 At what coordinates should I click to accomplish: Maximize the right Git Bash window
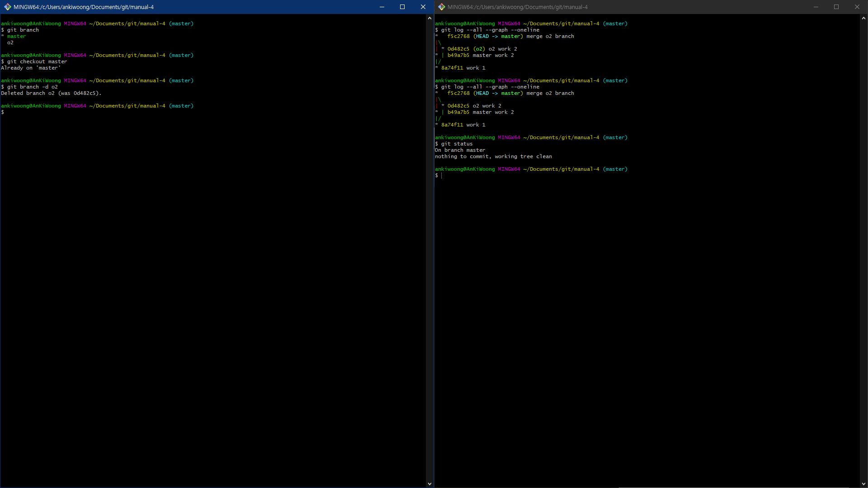(x=836, y=7)
